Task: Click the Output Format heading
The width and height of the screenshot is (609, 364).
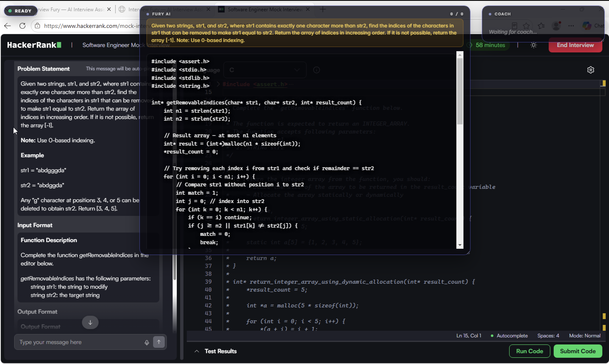Action: (37, 312)
